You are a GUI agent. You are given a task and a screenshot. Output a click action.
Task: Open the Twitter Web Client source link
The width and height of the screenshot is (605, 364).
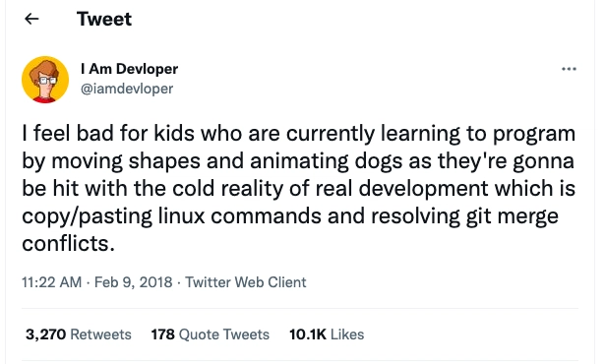click(245, 282)
